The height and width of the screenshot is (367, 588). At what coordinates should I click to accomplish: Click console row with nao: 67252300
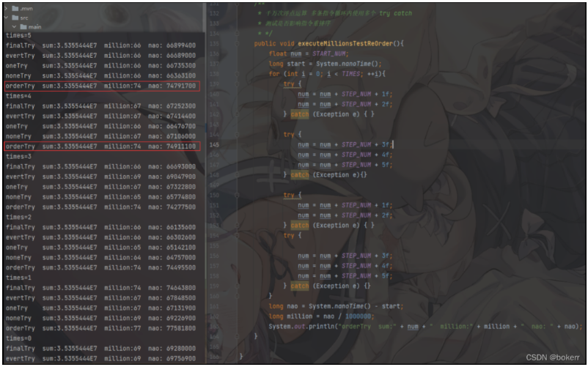click(100, 106)
